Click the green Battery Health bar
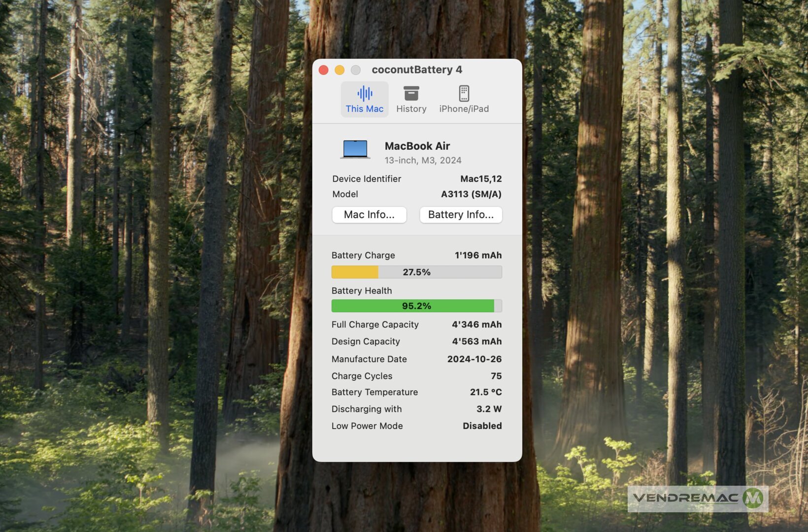This screenshot has height=532, width=808. pyautogui.click(x=416, y=306)
